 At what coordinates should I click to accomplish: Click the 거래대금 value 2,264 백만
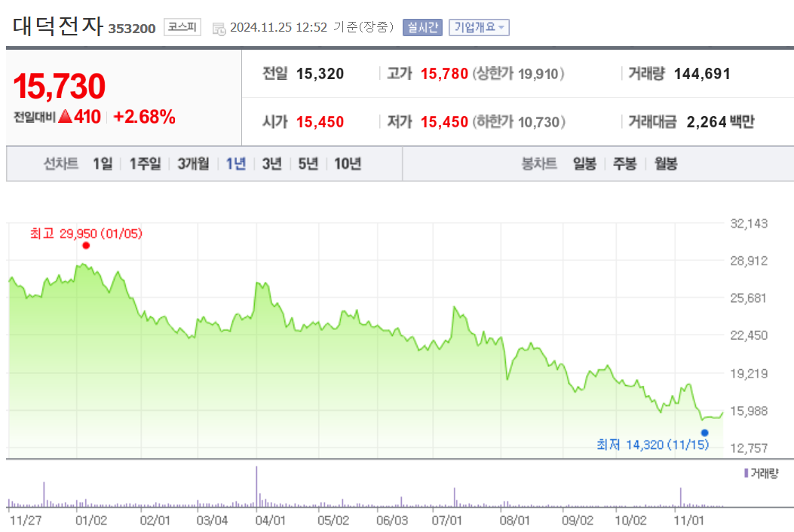721,122
